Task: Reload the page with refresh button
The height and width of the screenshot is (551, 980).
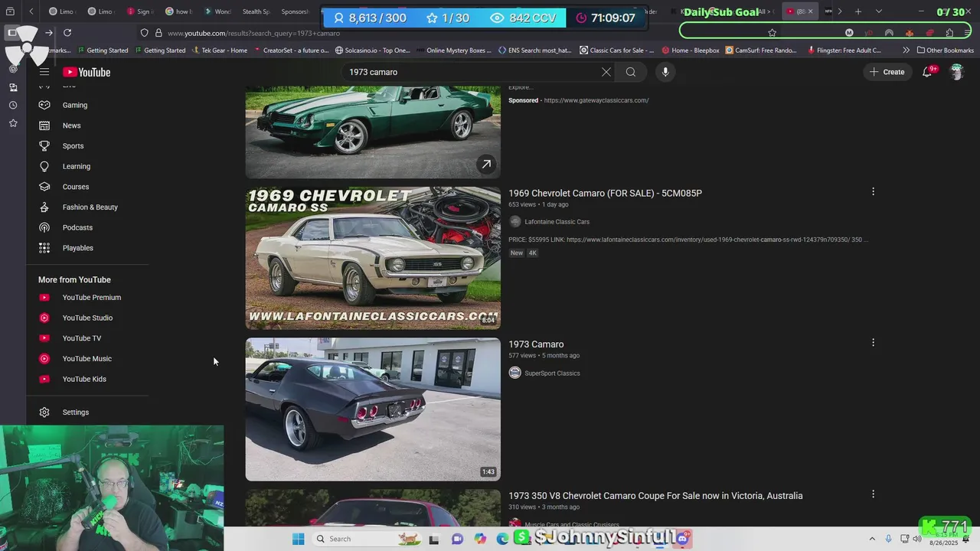Action: pos(67,33)
